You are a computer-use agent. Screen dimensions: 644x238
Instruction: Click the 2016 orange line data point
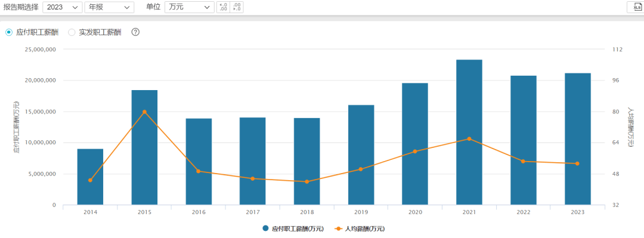[199, 171]
